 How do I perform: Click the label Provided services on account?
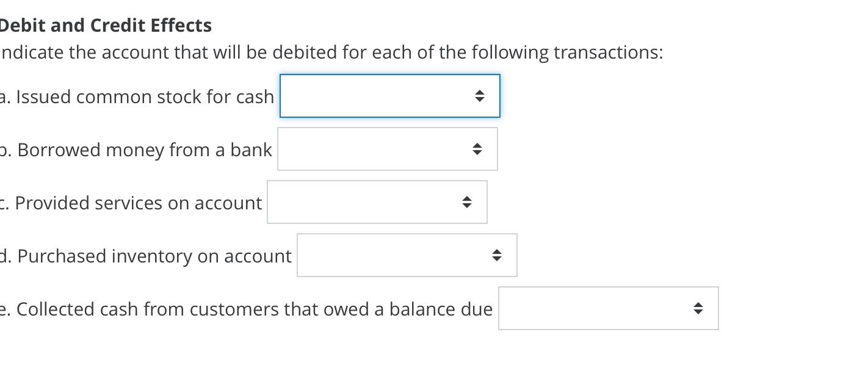click(131, 203)
